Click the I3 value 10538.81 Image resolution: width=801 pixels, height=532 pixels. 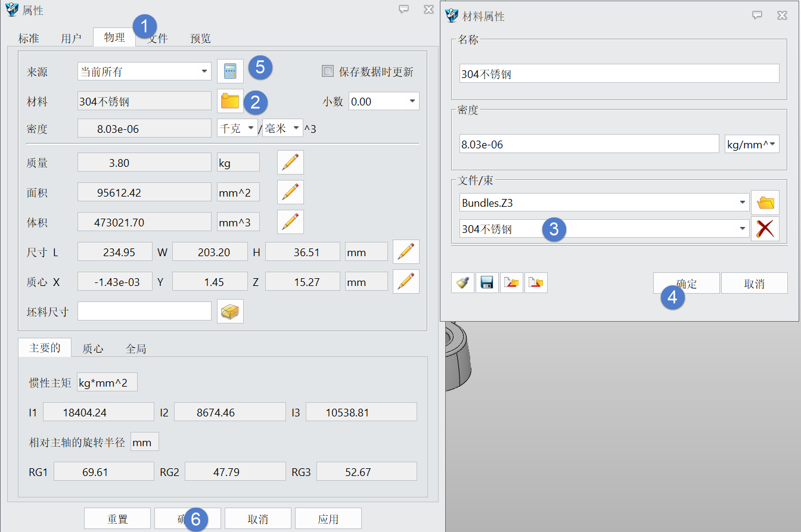pyautogui.click(x=361, y=412)
